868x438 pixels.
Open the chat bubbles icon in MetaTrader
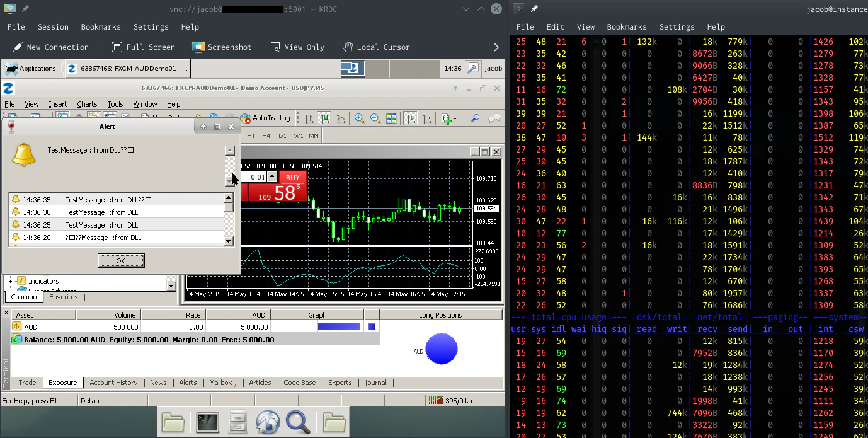[x=494, y=118]
